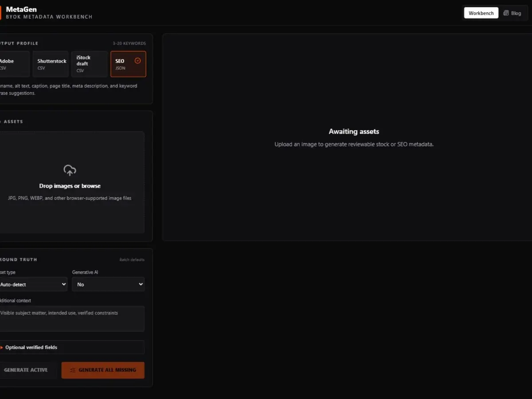Open the Generative AI dropdown
532x399 pixels.
(x=108, y=284)
